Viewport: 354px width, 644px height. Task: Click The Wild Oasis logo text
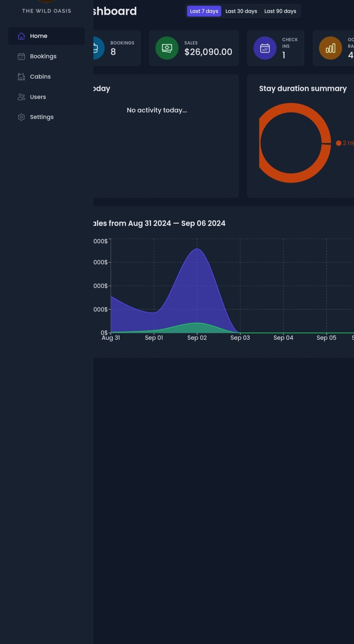pyautogui.click(x=47, y=11)
